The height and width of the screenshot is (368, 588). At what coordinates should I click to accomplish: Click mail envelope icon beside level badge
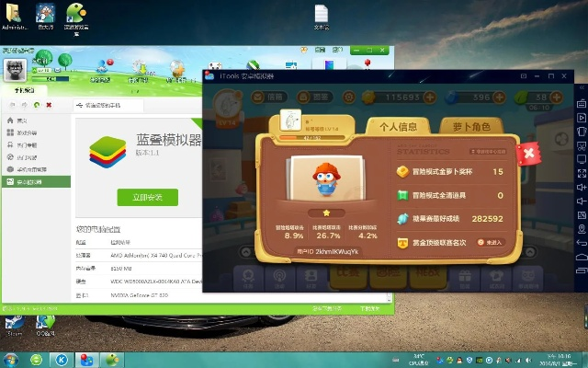[x=58, y=71]
